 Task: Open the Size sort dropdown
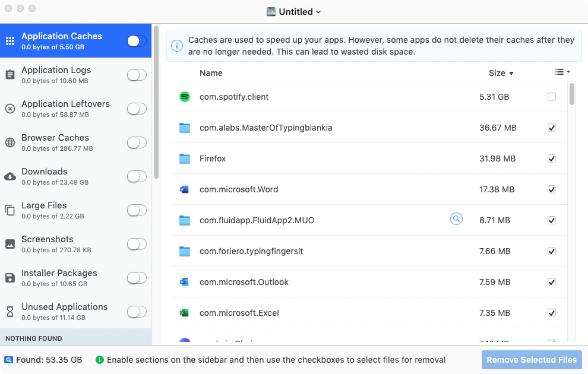[x=501, y=73]
